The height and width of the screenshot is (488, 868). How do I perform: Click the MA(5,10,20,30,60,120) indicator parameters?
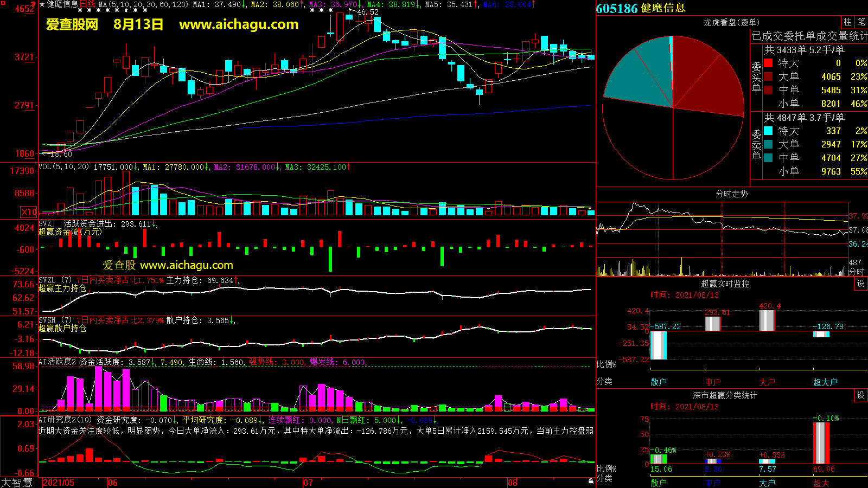tap(143, 4)
